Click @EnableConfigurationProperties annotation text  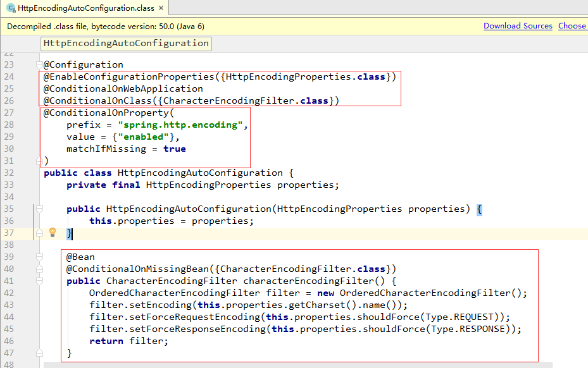[x=128, y=77]
